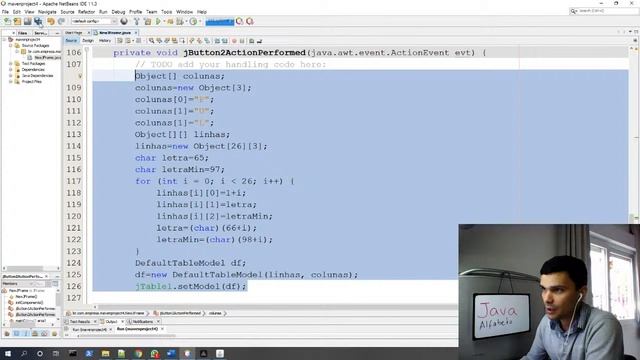Open the File menu
Viewport: 640px width, 360px height.
(5, 12)
